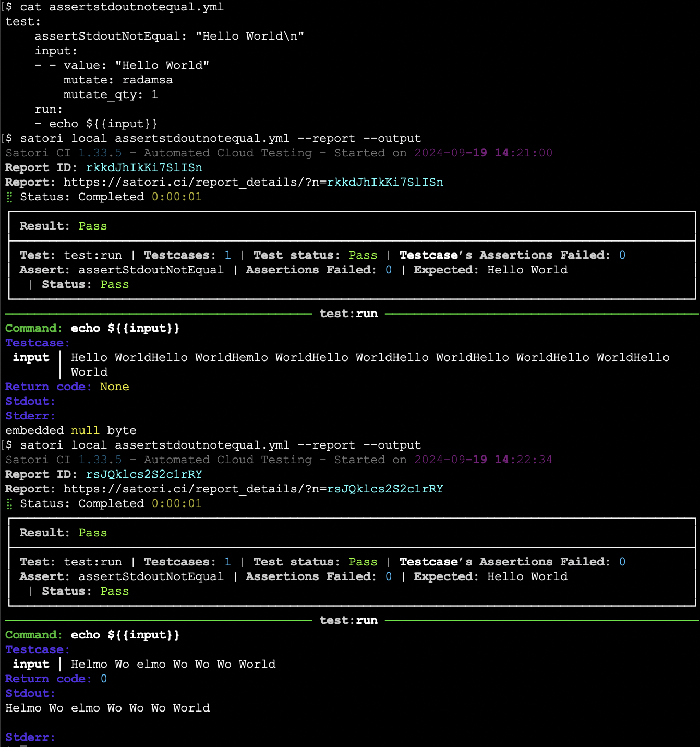700x747 pixels.
Task: Click the first report URL ending rkkdJhIkKi7SlISn
Action: (x=254, y=182)
